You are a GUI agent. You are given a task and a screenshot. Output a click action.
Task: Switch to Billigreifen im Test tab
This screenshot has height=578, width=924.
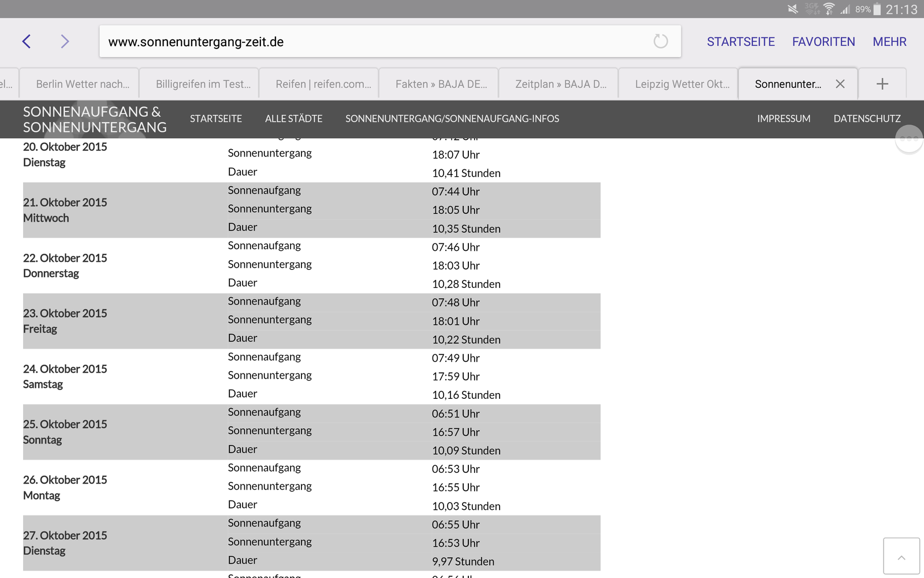[x=203, y=84]
